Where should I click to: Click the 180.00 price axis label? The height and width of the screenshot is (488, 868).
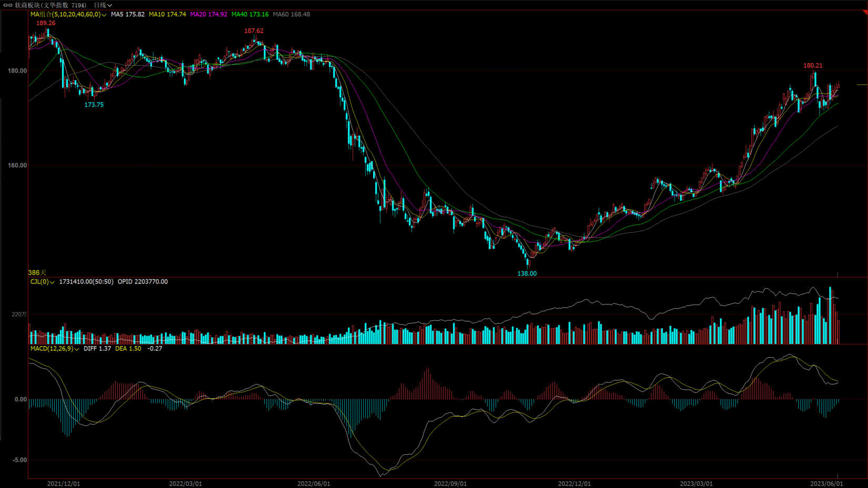tap(17, 71)
